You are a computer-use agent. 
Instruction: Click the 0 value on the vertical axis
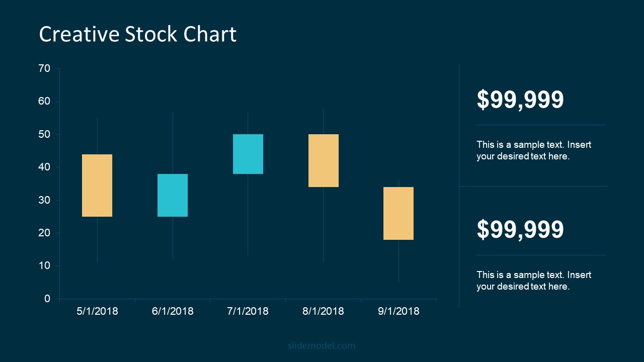point(47,299)
